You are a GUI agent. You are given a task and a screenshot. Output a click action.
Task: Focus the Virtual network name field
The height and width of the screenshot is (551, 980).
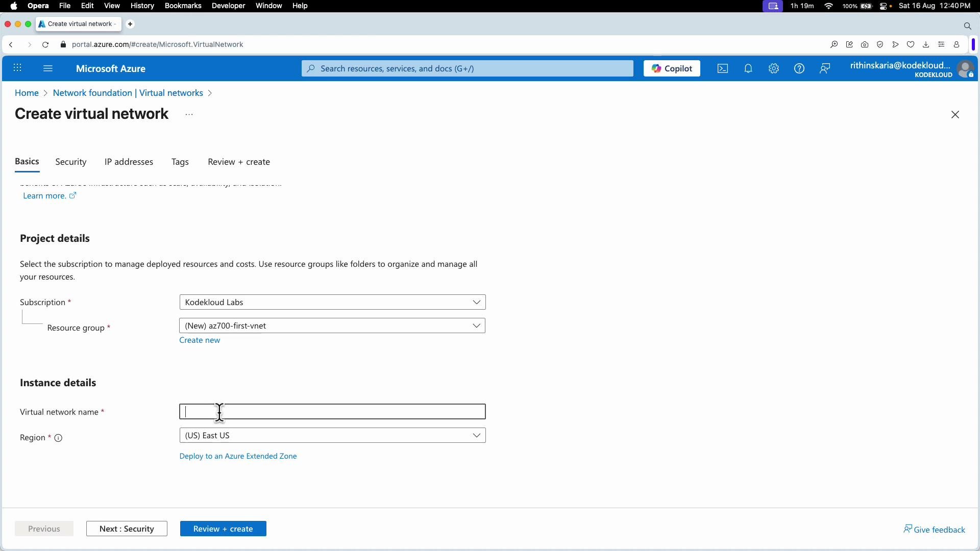point(332,412)
